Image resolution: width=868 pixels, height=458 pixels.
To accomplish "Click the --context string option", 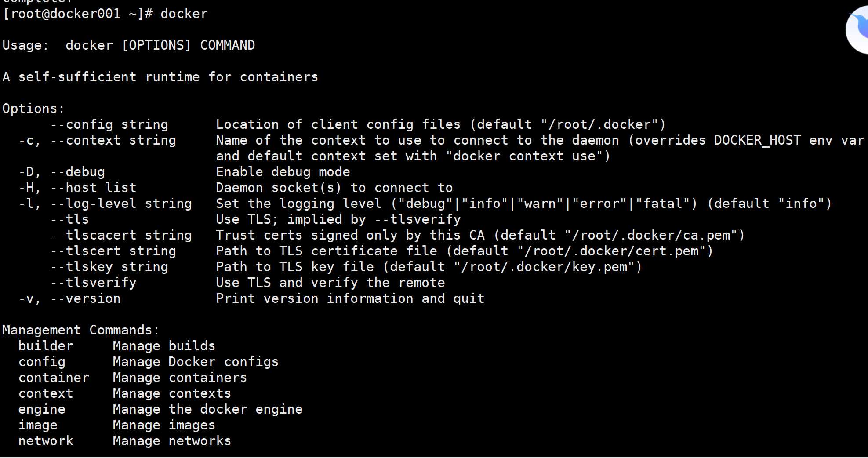I will coord(113,141).
